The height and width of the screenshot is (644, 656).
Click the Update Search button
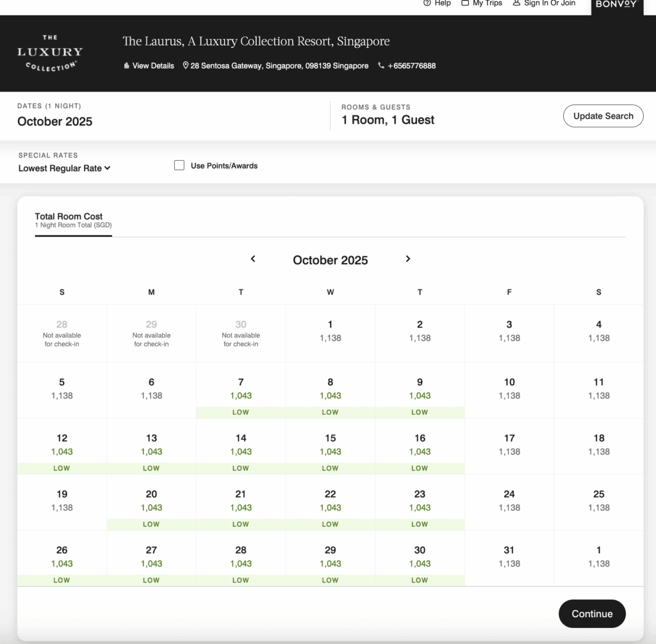pos(603,116)
